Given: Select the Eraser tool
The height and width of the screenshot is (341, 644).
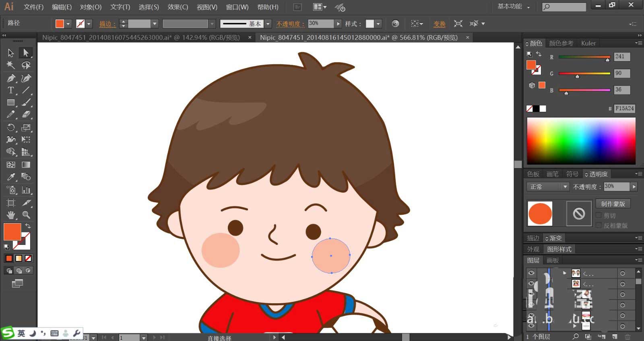Looking at the screenshot, I should [x=26, y=115].
